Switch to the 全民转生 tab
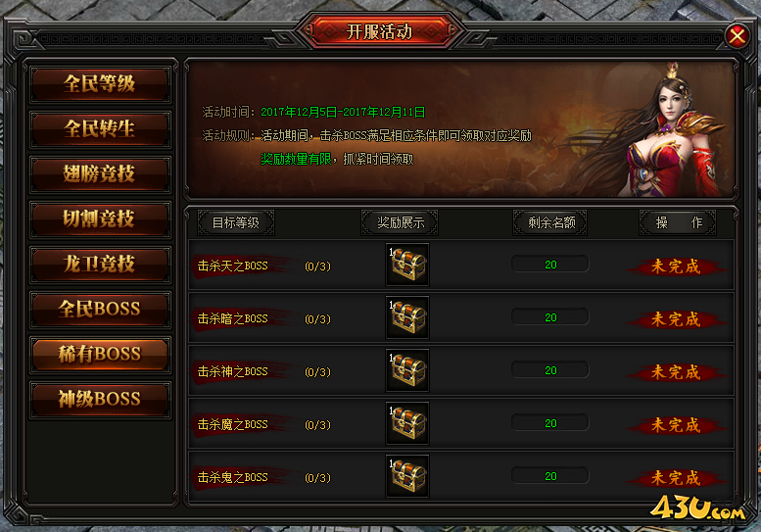This screenshot has height=532, width=761. pyautogui.click(x=100, y=129)
